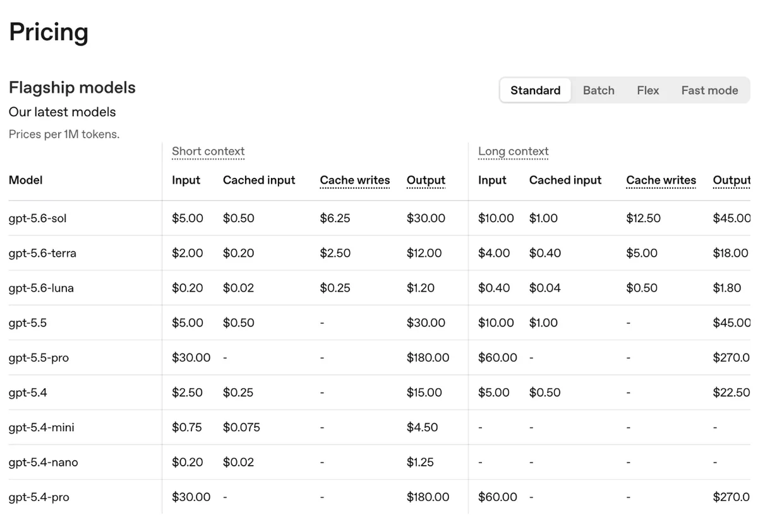
Task: Open the Flex pricing tab
Action: [x=647, y=90]
